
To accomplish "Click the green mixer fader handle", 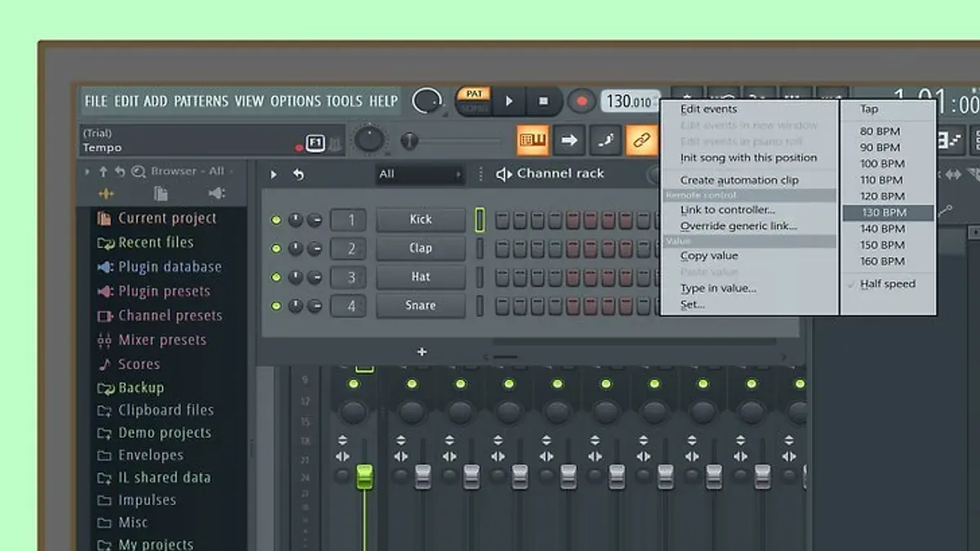I will (x=364, y=477).
